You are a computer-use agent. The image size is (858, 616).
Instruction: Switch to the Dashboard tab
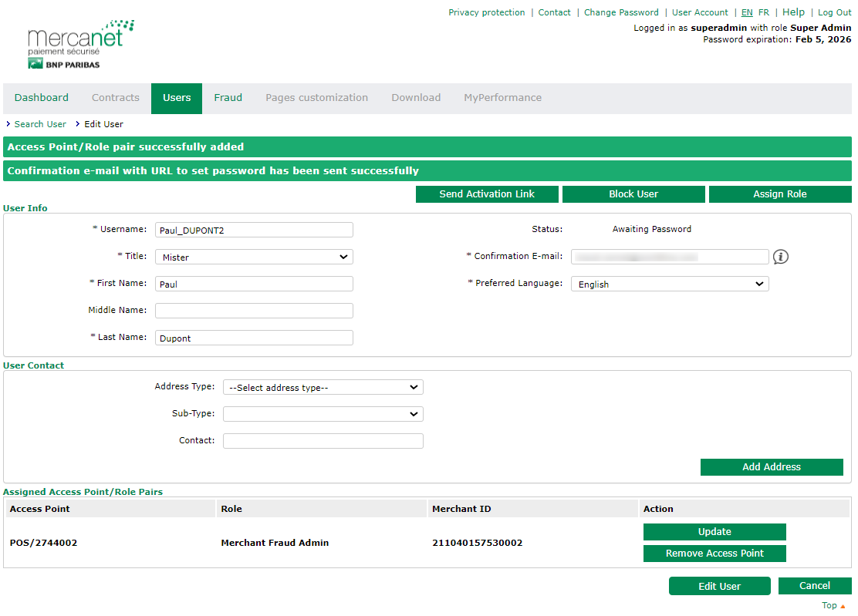[x=42, y=98]
